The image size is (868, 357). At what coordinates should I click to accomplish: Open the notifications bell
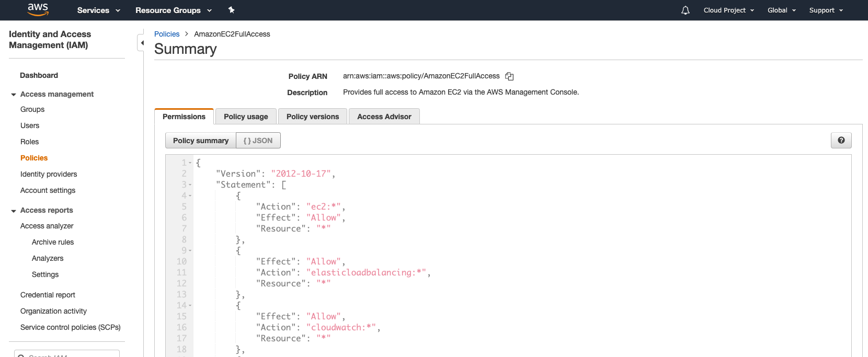tap(686, 10)
